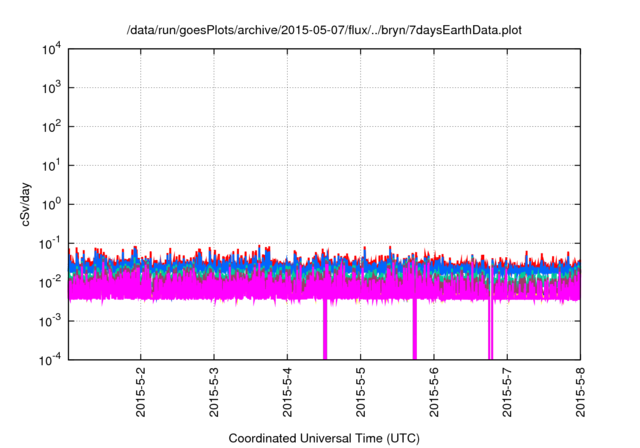The image size is (640, 448).
Task: Click the 10^-1 y-axis tick label
Action: [49, 243]
